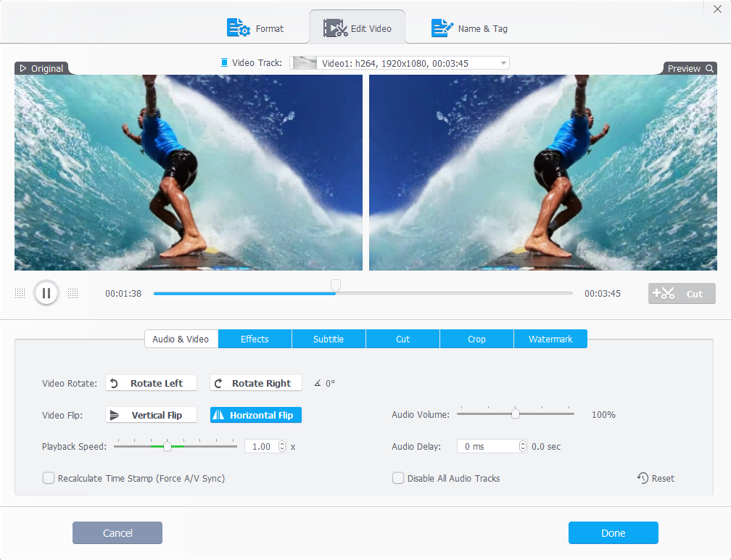Select the Audio & Video tab
Viewport: 731px width, 560px height.
pos(181,339)
